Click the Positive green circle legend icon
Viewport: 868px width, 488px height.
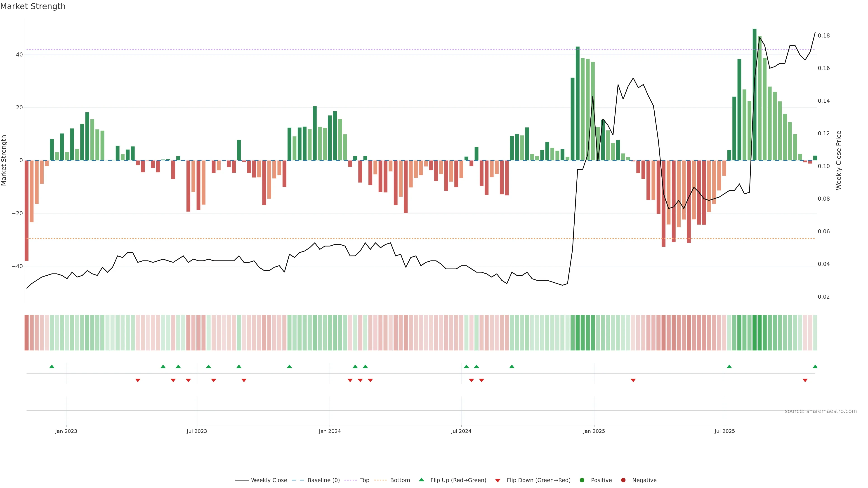click(582, 480)
